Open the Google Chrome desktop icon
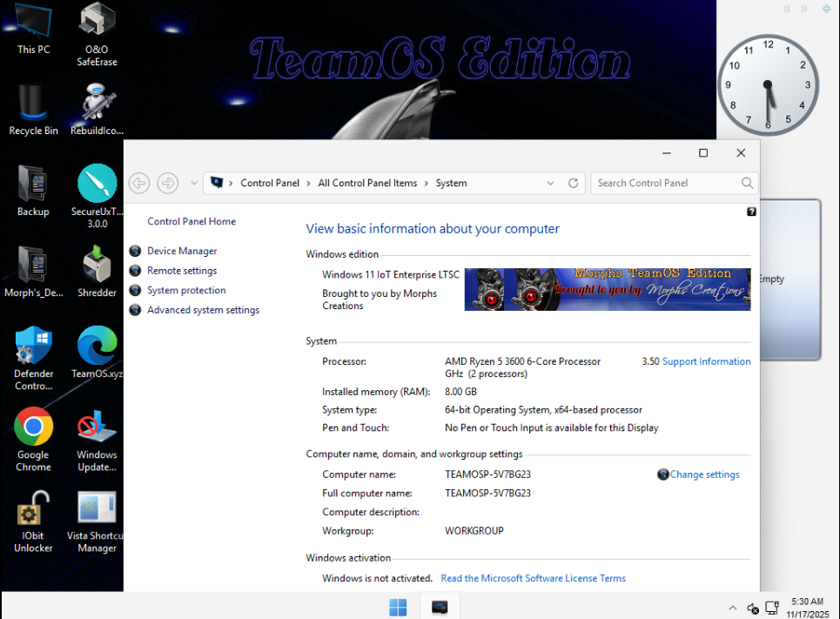840x619 pixels. pos(33,427)
